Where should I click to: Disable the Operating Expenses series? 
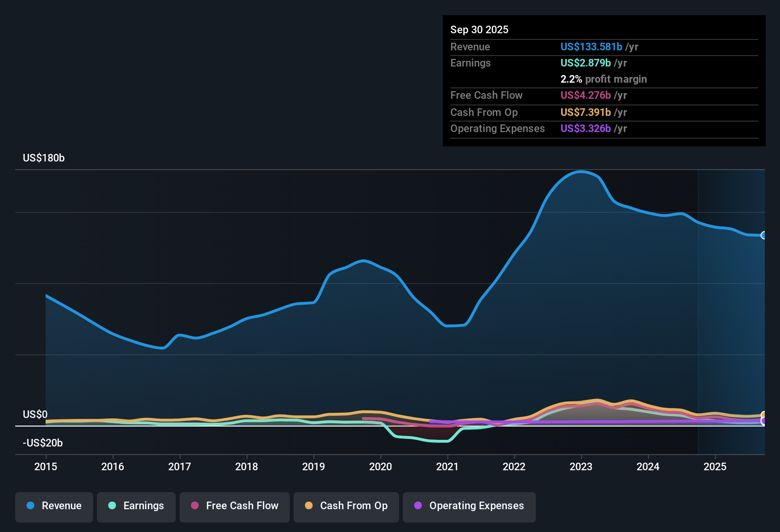tap(469, 506)
